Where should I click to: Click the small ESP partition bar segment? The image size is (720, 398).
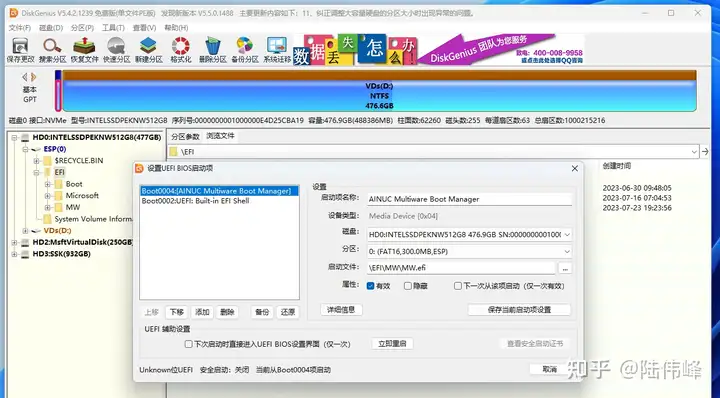58,91
